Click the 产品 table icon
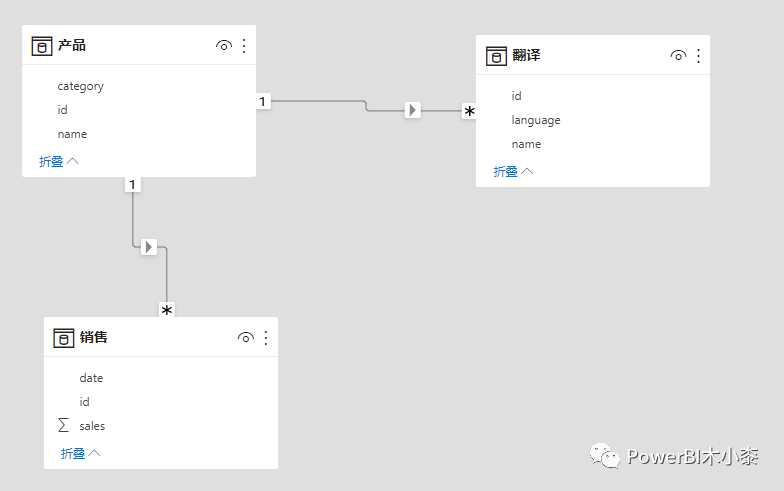This screenshot has height=491, width=784. pyautogui.click(x=42, y=46)
